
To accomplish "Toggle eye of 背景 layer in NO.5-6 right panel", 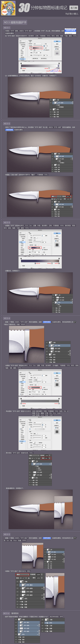I will [x=43, y=631].
